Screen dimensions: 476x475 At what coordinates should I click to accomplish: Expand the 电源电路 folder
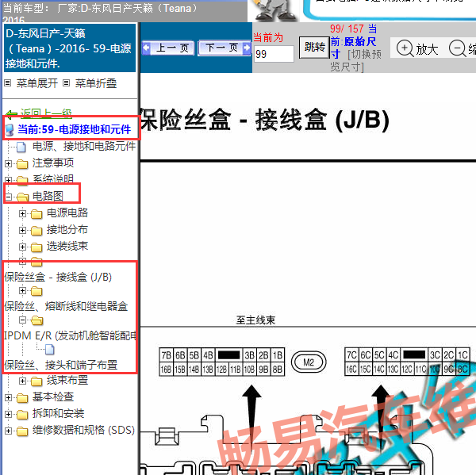pos(22,213)
